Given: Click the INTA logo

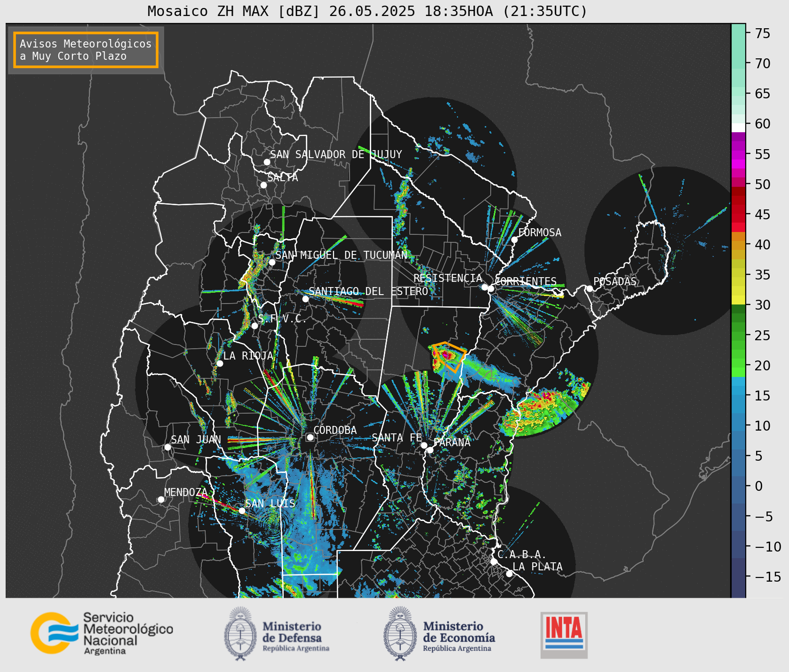Looking at the screenshot, I should pos(564,635).
